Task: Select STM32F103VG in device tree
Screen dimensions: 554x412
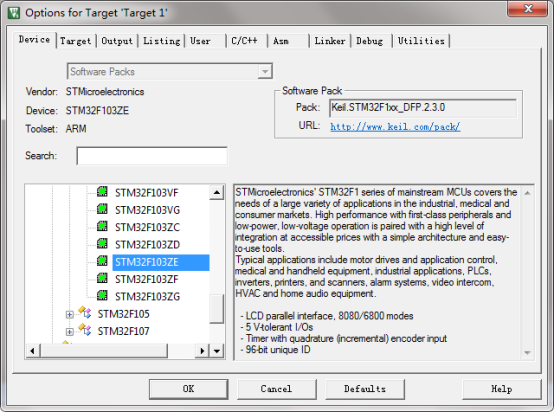Action: pos(147,210)
